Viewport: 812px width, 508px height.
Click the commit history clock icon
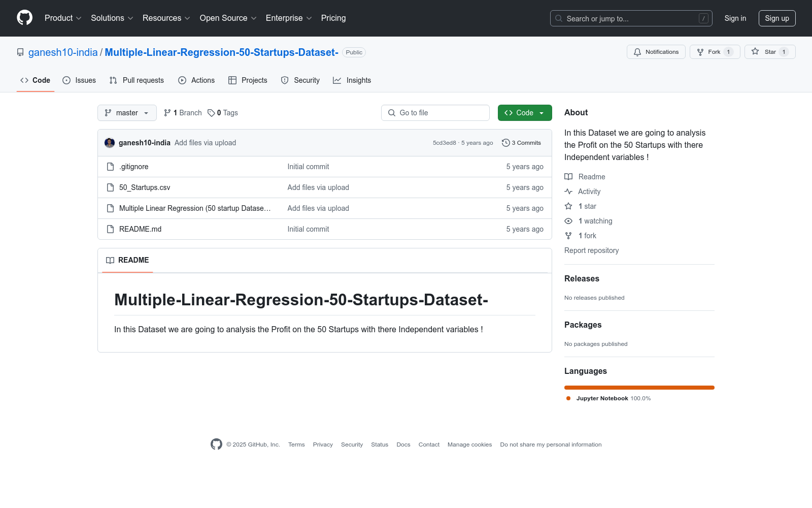coord(505,143)
